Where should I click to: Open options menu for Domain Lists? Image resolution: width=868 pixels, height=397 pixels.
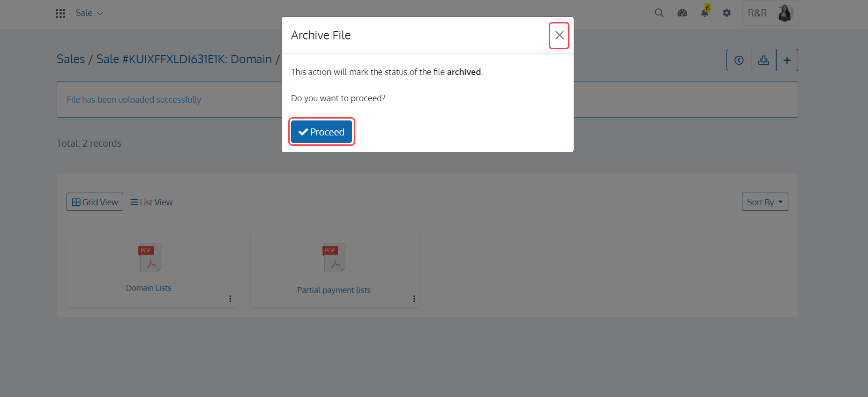click(230, 299)
